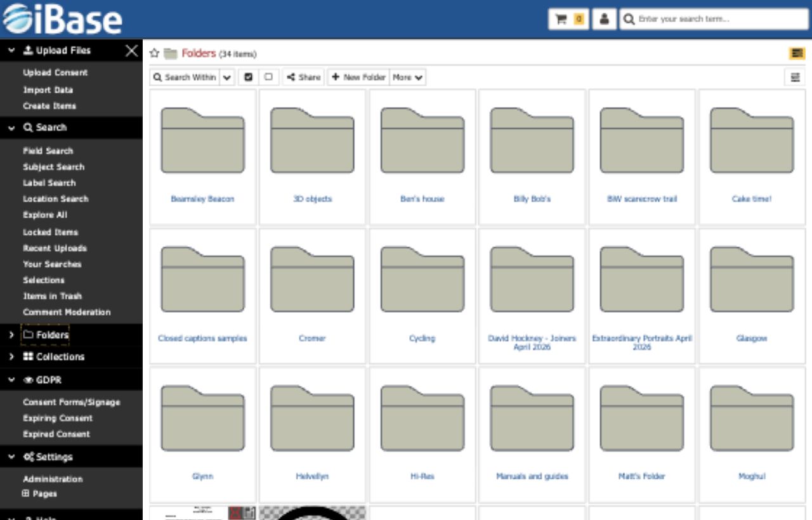Open the Glynn folder icon
This screenshot has width=812, height=520.
click(202, 417)
